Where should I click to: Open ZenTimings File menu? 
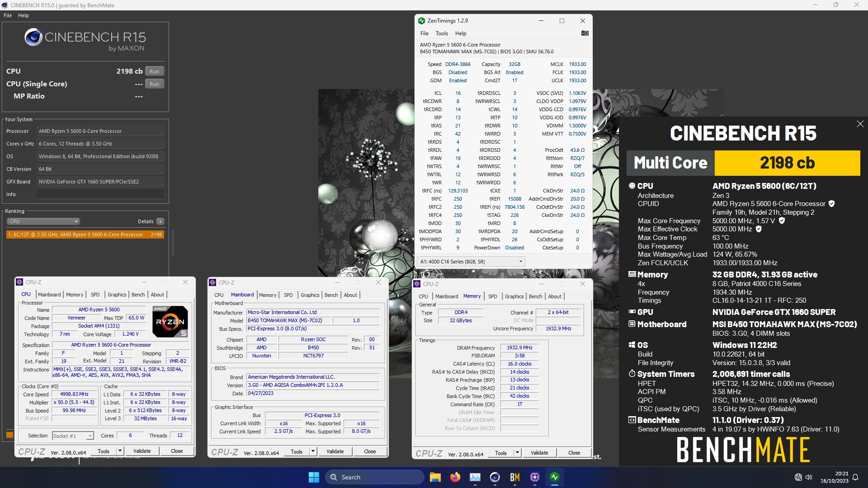[424, 33]
